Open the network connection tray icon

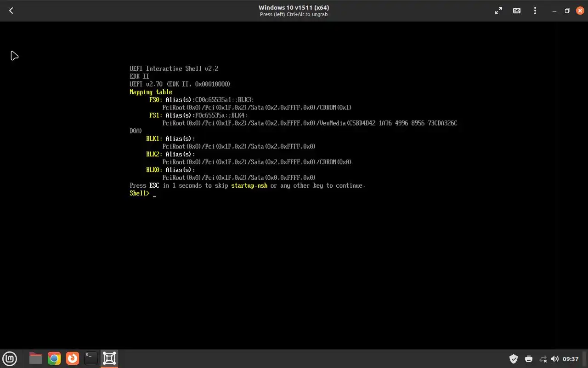[543, 359]
